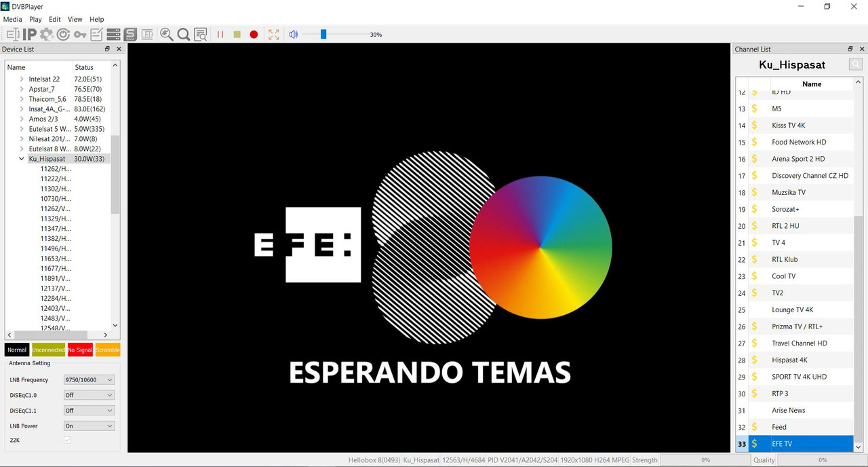Click the server stack toolbar icon
868x467 pixels.
114,34
